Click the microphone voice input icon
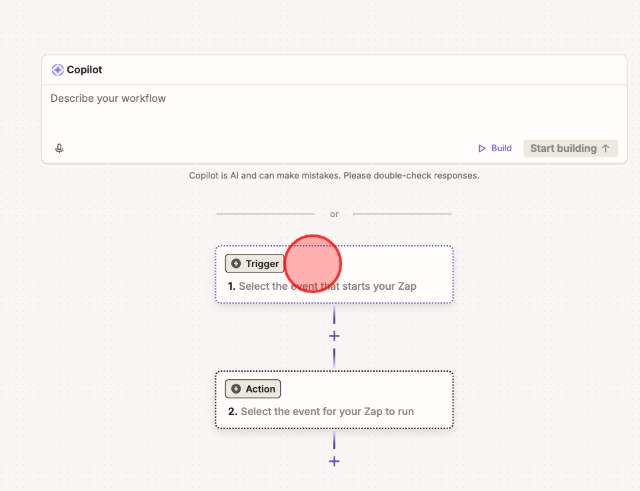The image size is (640, 491). 59,148
